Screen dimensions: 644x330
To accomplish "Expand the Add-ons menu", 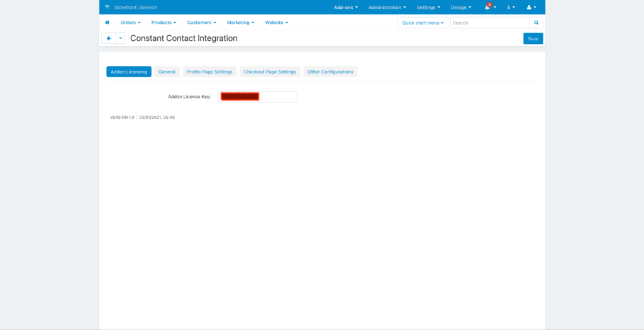I will [x=345, y=8].
